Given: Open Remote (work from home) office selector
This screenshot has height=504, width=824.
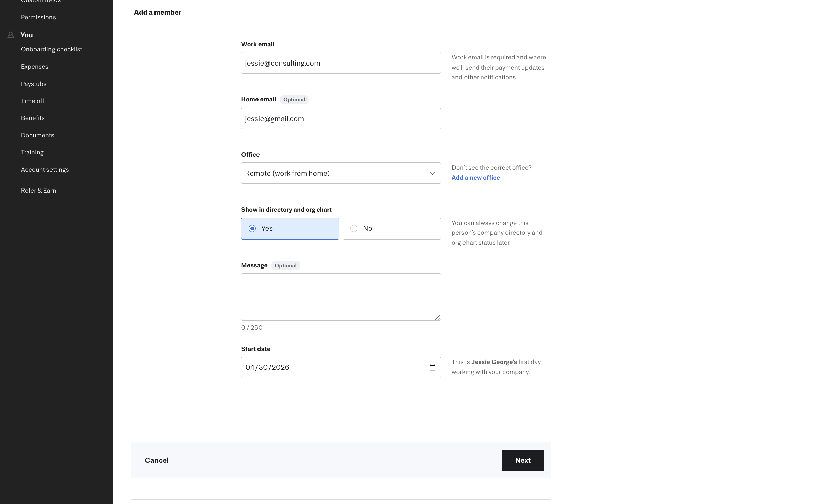Looking at the screenshot, I should coord(334,173).
